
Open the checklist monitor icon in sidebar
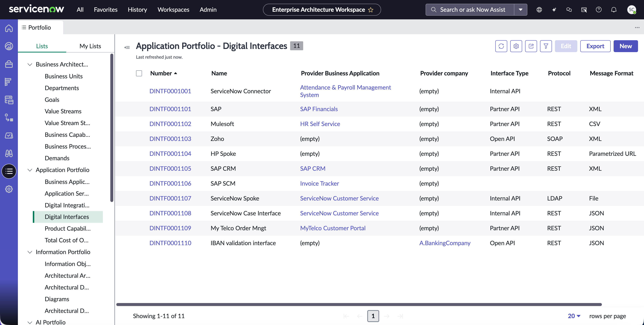pyautogui.click(x=9, y=136)
